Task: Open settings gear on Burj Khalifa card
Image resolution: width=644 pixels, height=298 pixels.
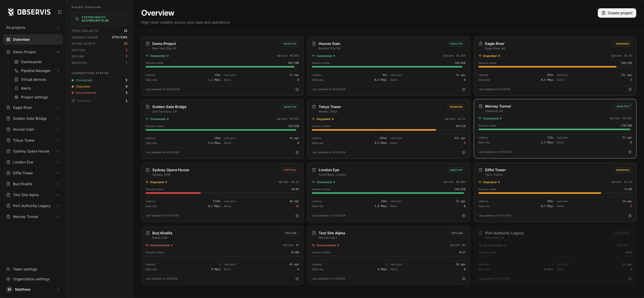Action: pyautogui.click(x=297, y=279)
